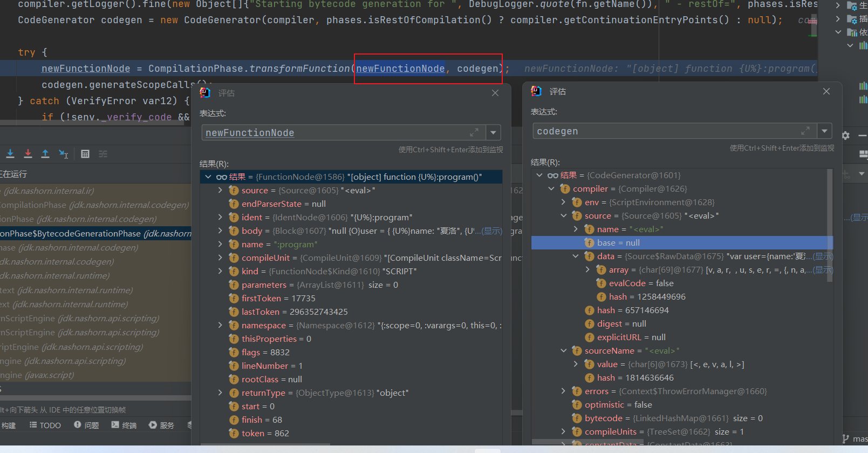The width and height of the screenshot is (868, 453).
Task: Expand the codegen expression input field
Action: coord(805,131)
